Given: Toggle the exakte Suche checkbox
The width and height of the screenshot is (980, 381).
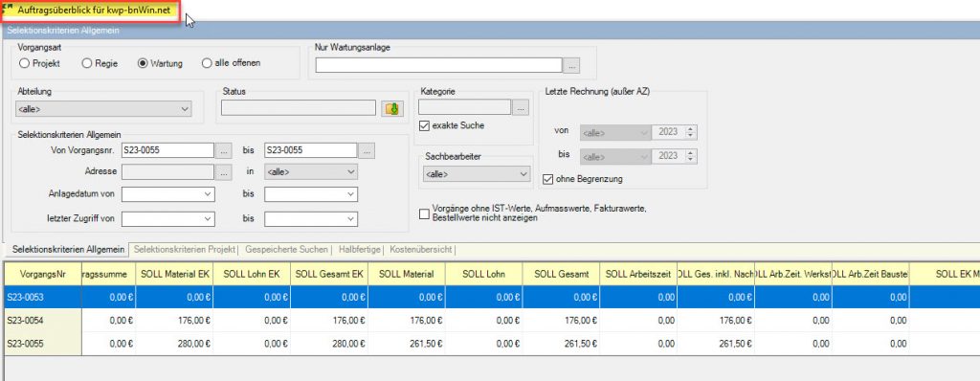Looking at the screenshot, I should point(425,125).
